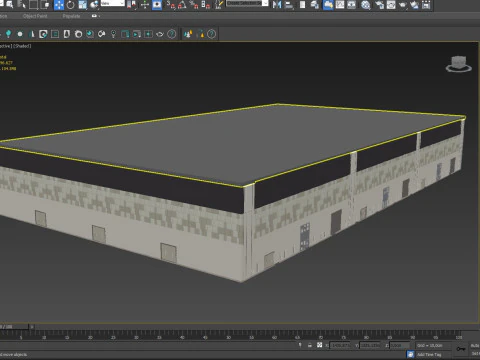Open the Autodesk A360 gallery icon
Viewport: 480px width, 360px height.
click(426, 5)
